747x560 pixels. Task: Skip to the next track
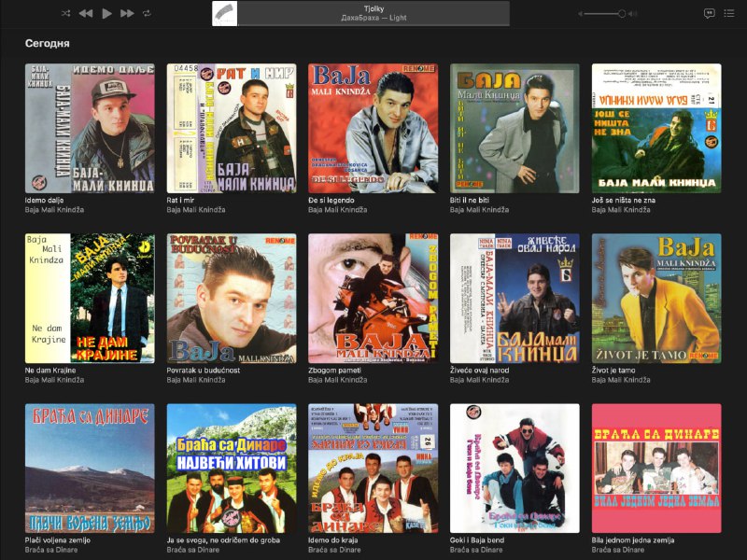(x=127, y=13)
